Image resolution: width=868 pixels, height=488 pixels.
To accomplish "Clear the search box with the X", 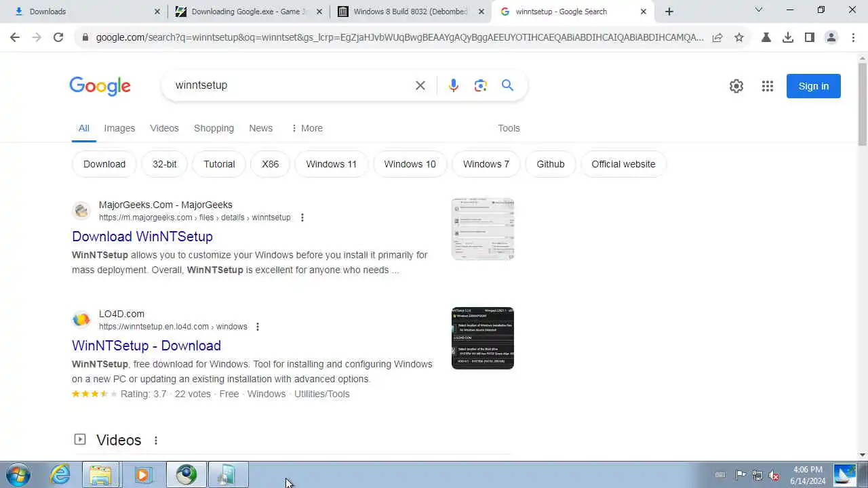I will click(x=420, y=85).
